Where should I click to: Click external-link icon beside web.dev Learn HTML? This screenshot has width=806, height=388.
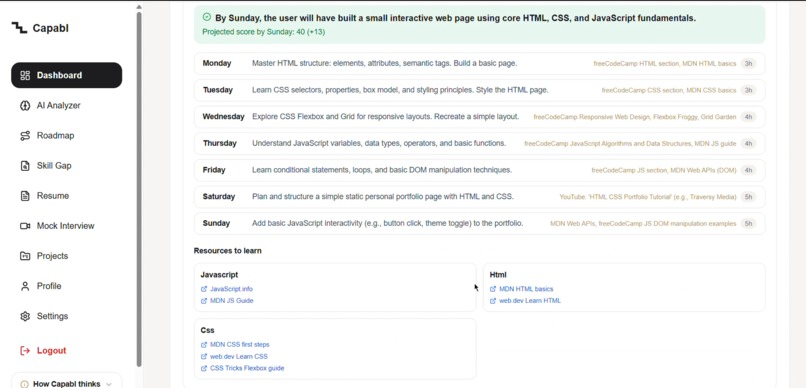493,301
